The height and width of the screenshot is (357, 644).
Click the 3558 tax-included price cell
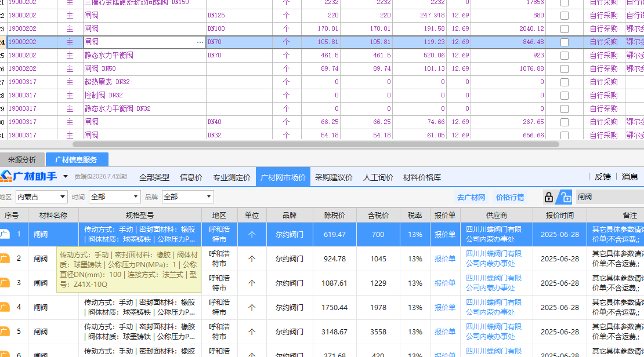point(378,331)
